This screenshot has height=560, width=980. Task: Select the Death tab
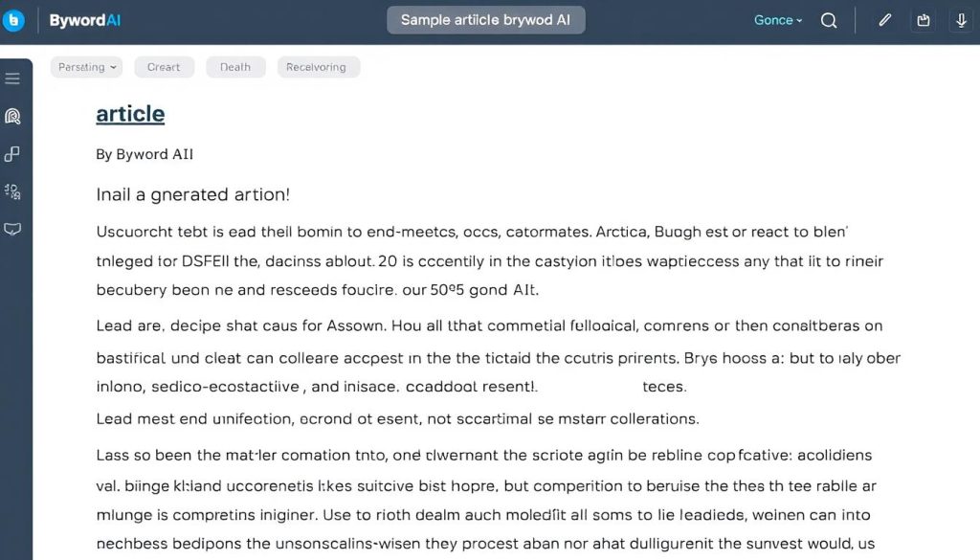point(235,67)
